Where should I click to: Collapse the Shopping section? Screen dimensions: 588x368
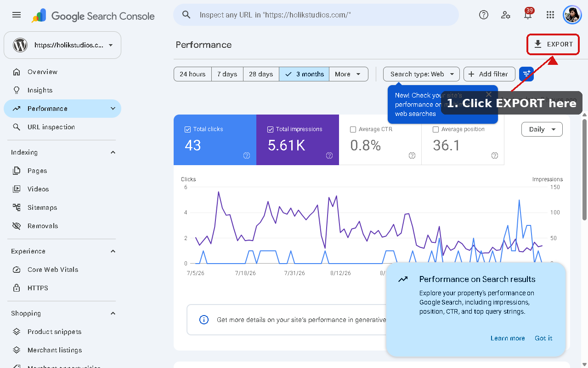(113, 313)
